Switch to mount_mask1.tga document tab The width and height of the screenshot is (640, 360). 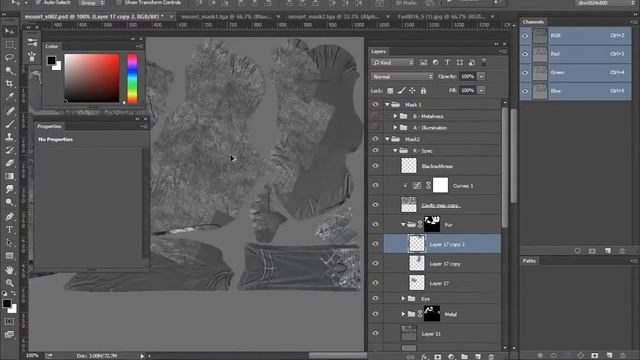pos(226,17)
